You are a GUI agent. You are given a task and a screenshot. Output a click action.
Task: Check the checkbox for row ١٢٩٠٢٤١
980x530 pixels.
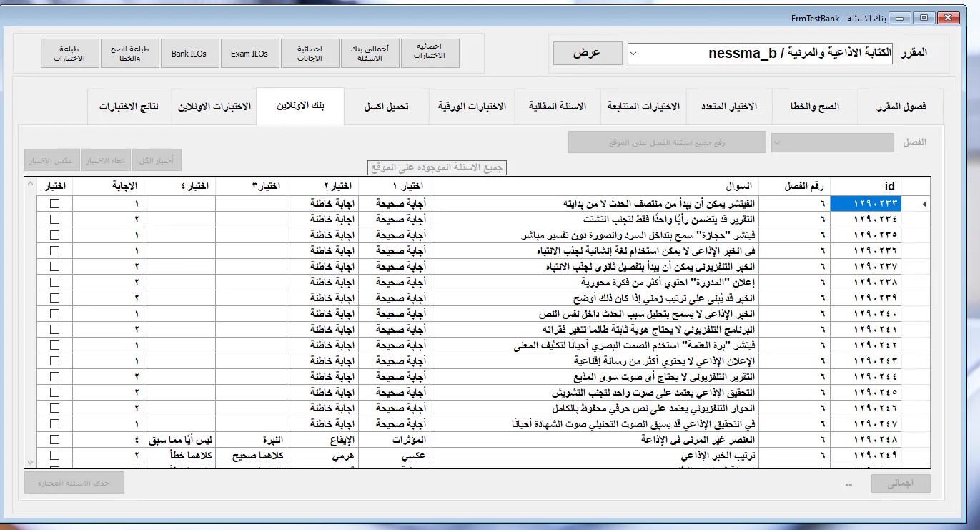tap(54, 329)
